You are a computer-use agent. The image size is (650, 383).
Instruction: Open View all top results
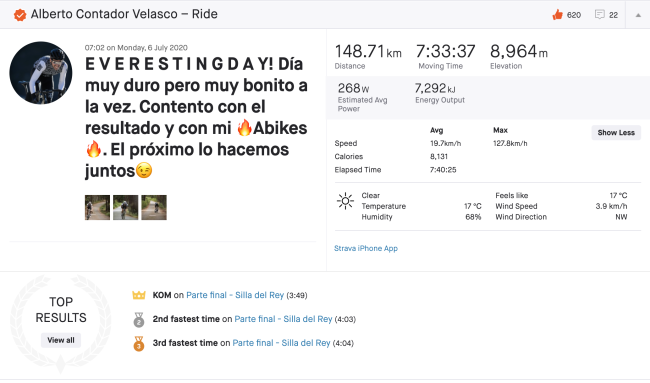pos(61,340)
